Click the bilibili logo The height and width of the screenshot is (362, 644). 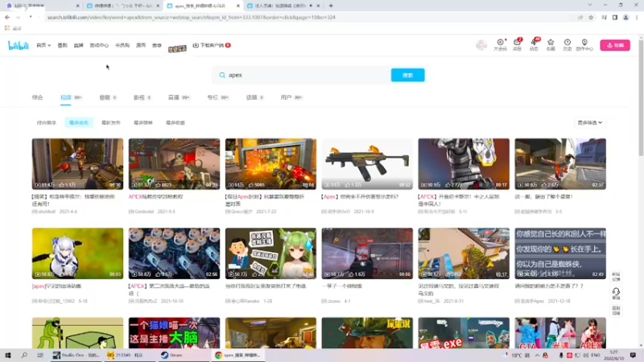[19, 45]
